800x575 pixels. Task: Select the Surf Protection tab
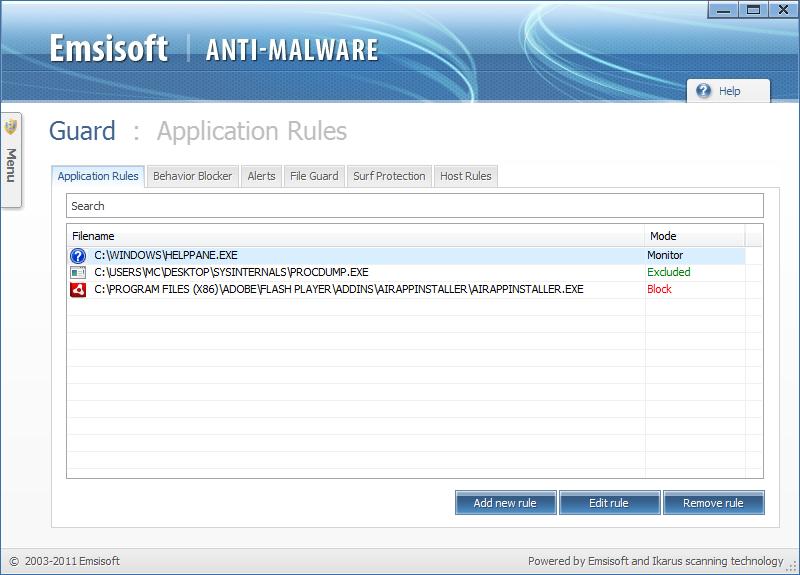coord(389,176)
